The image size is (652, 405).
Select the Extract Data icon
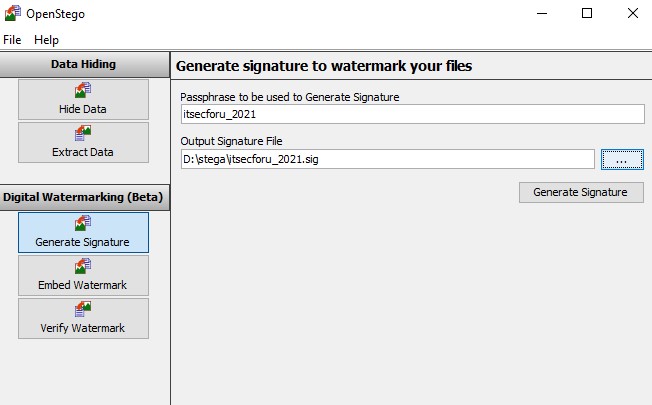83,134
